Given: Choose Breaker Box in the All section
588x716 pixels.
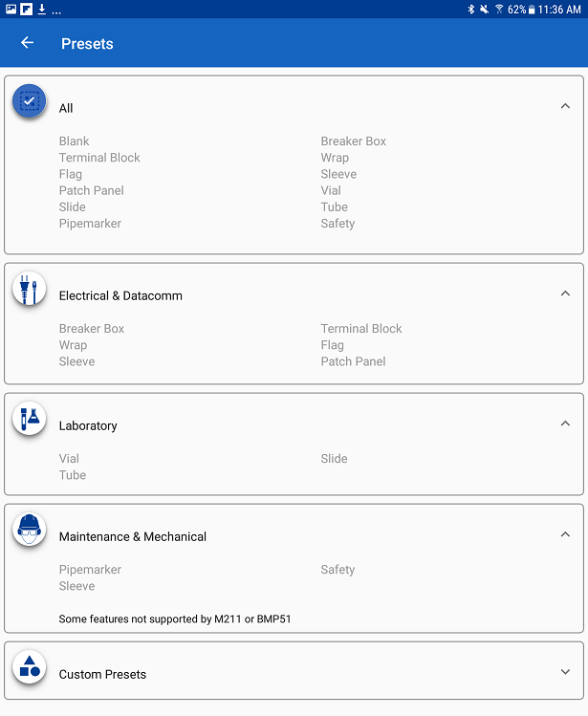Looking at the screenshot, I should (x=354, y=141).
